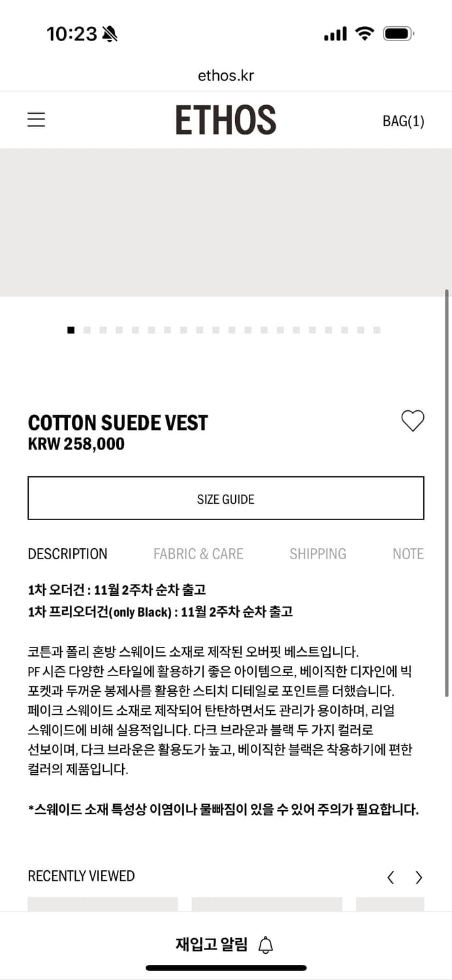
Task: Show previous Recently Viewed items via left chevron
Action: [x=391, y=877]
